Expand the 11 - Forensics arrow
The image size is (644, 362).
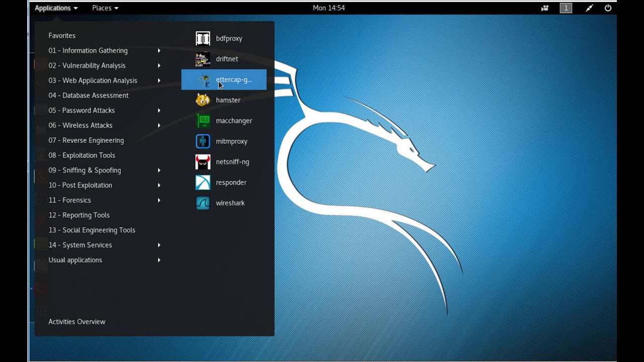(159, 200)
